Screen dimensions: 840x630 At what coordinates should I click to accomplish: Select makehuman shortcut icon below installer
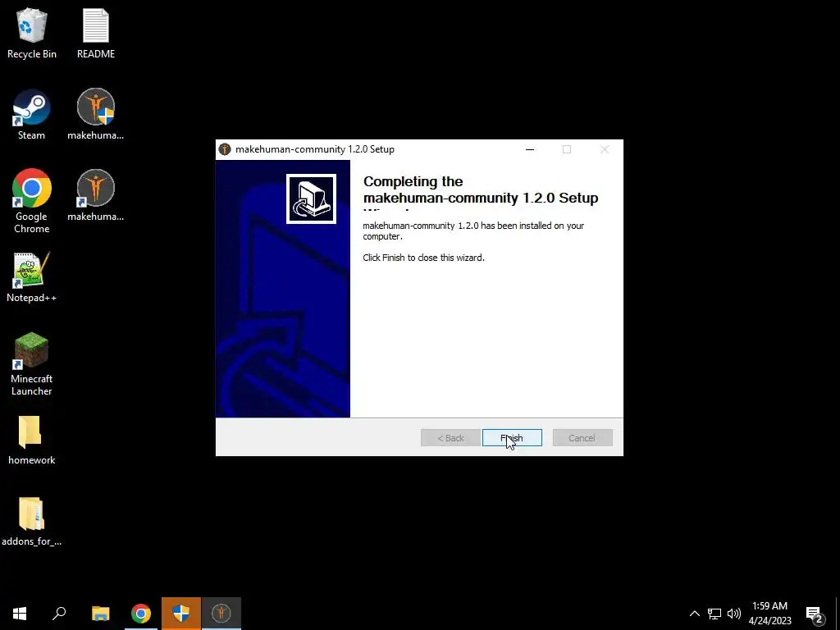[96, 195]
